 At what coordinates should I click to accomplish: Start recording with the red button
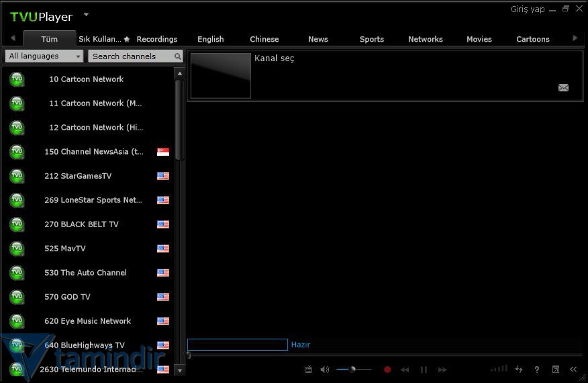(x=387, y=370)
